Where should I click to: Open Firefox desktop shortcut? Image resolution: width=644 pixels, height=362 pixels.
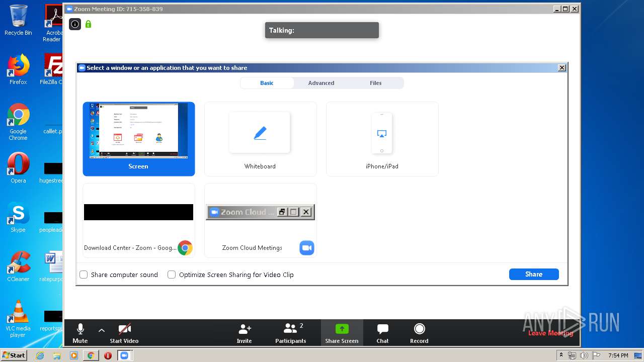tap(18, 69)
